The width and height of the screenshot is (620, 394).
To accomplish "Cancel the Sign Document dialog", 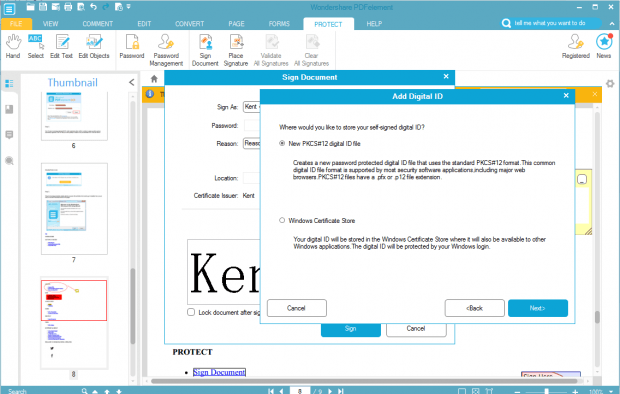I will (416, 329).
